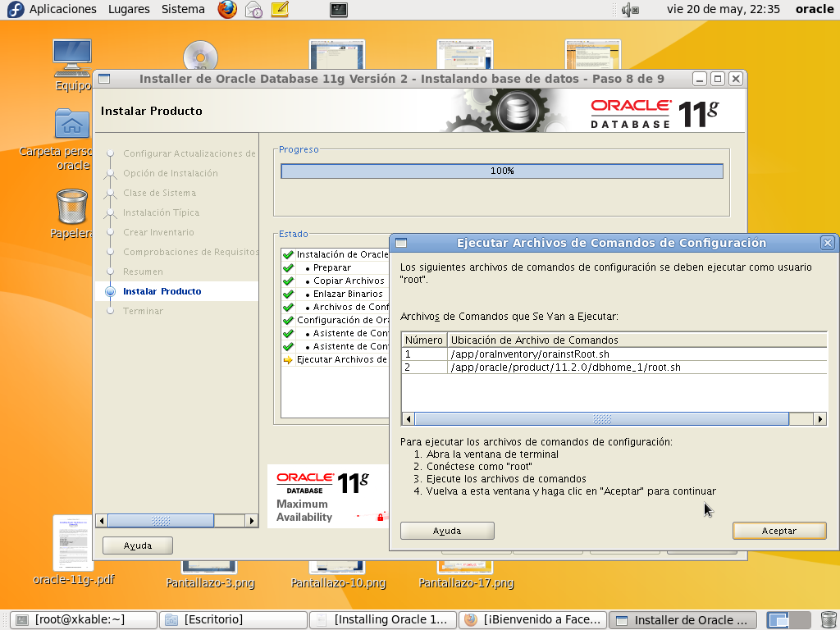Click the Fedora logo icon
The image size is (840, 630).
16,9
